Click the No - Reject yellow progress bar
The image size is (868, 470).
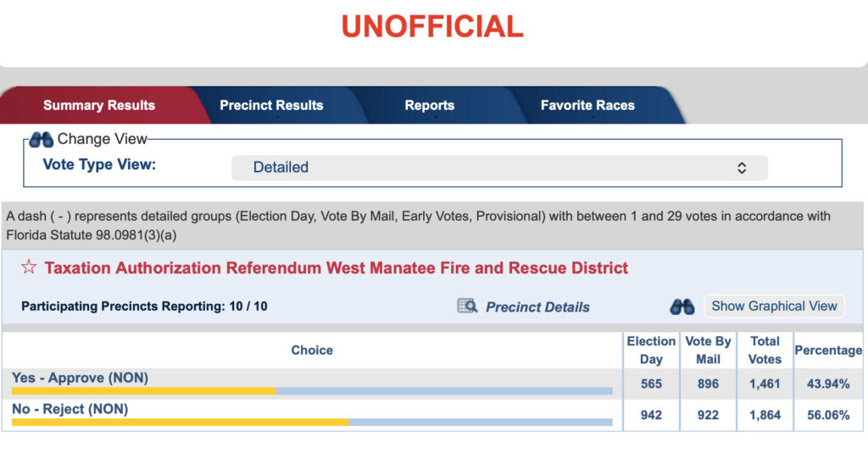click(180, 422)
